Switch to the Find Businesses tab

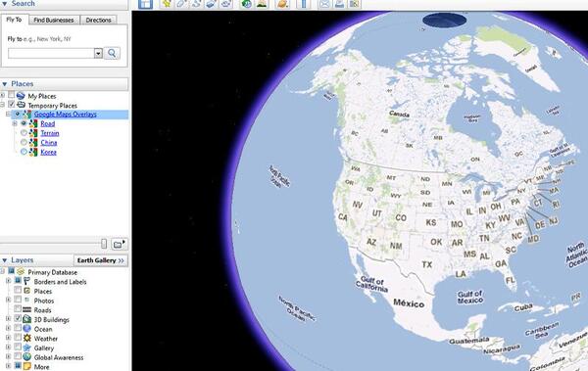[54, 21]
